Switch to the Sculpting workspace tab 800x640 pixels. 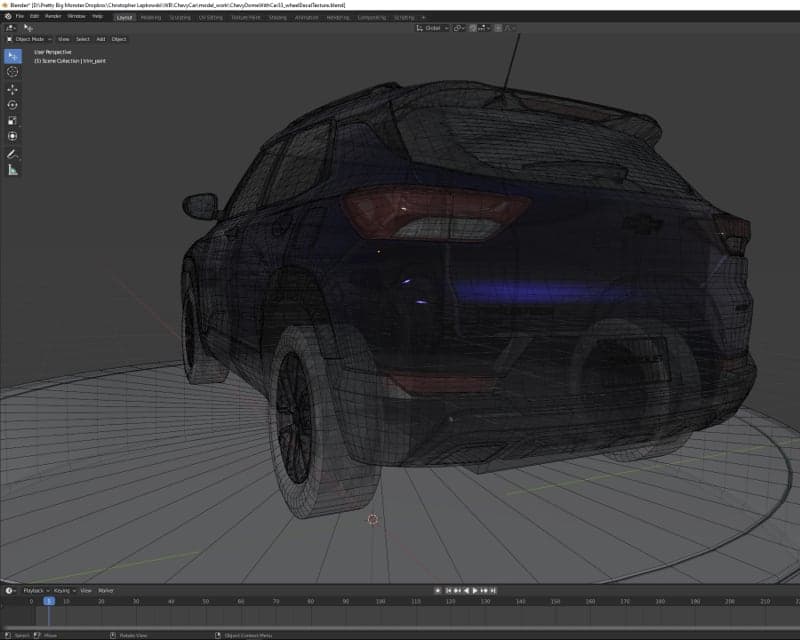(x=180, y=17)
